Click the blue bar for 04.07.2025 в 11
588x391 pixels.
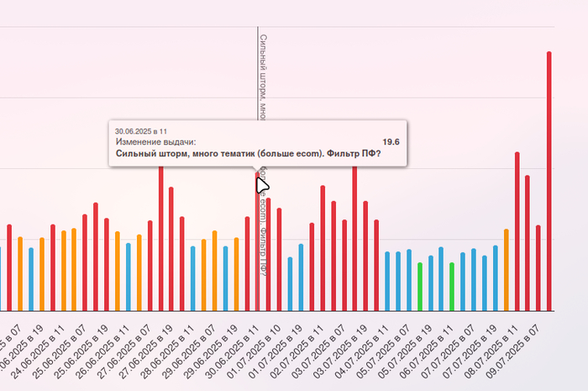tap(387, 281)
